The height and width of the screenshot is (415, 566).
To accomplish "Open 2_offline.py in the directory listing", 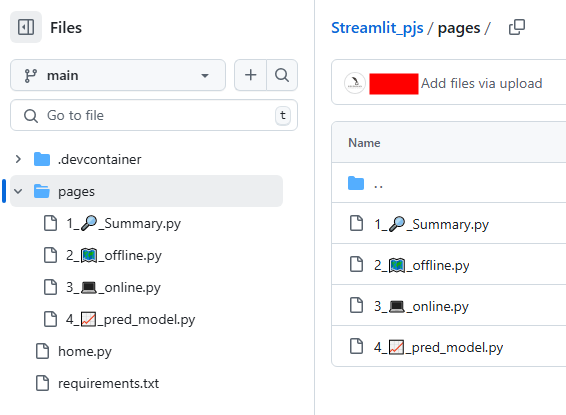I will point(422,265).
